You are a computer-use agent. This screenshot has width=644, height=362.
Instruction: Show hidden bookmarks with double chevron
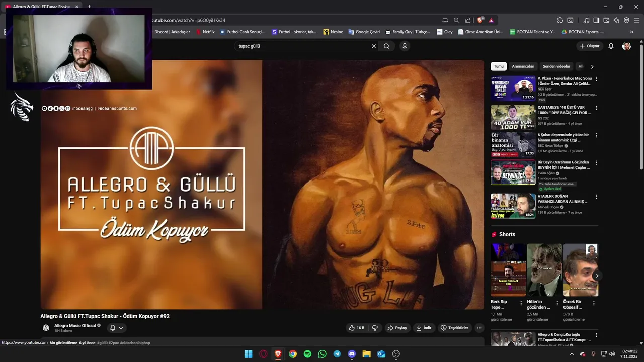[x=632, y=32]
